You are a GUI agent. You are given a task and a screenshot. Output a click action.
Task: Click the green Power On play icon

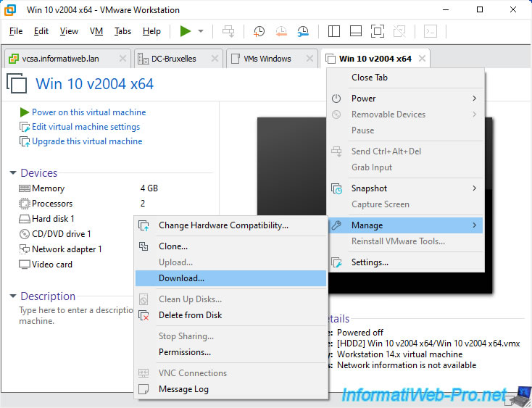186,31
